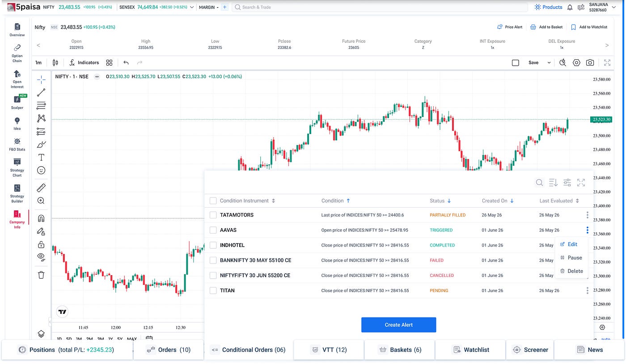Activate the chart zoom-in tool
The height and width of the screenshot is (364, 626).
pyautogui.click(x=41, y=201)
